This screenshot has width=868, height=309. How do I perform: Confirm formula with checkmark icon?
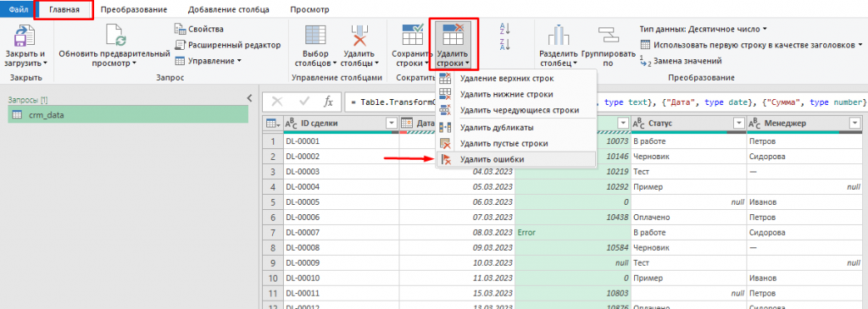pyautogui.click(x=304, y=102)
